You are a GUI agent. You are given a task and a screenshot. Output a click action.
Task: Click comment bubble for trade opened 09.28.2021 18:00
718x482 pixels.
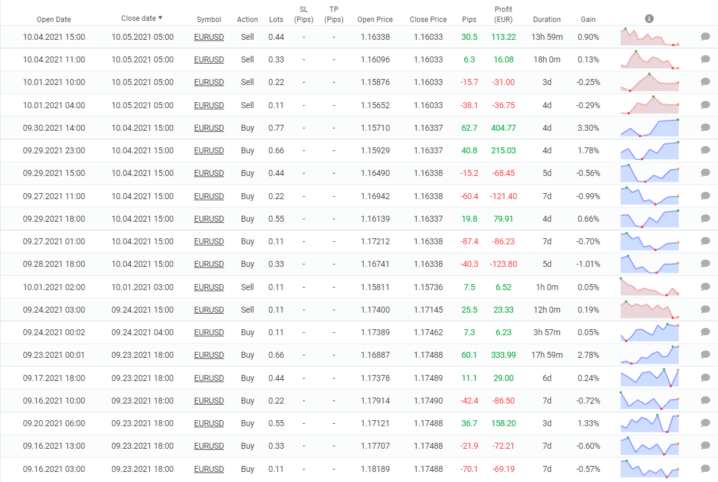(x=705, y=263)
